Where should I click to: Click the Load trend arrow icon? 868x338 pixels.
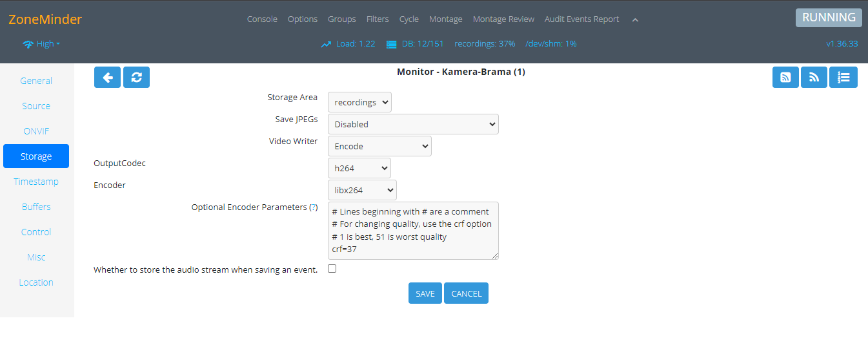pos(326,44)
